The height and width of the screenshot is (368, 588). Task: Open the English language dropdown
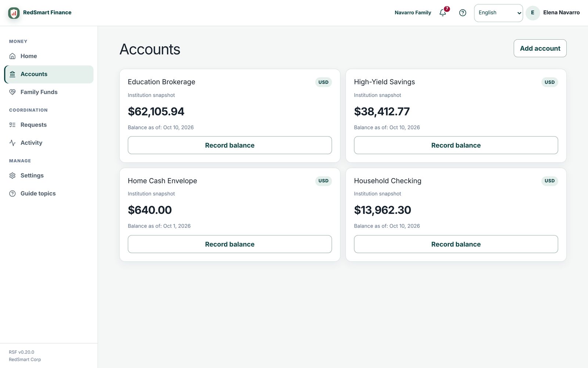498,13
